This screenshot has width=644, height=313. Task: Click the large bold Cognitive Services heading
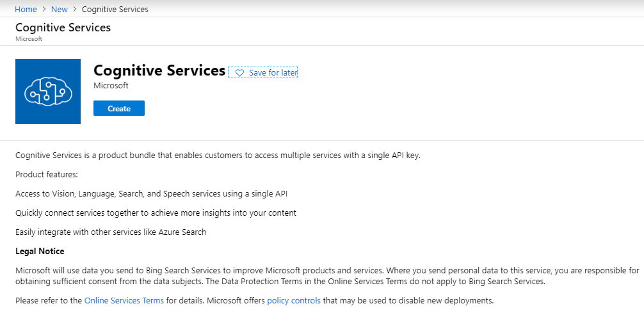159,70
